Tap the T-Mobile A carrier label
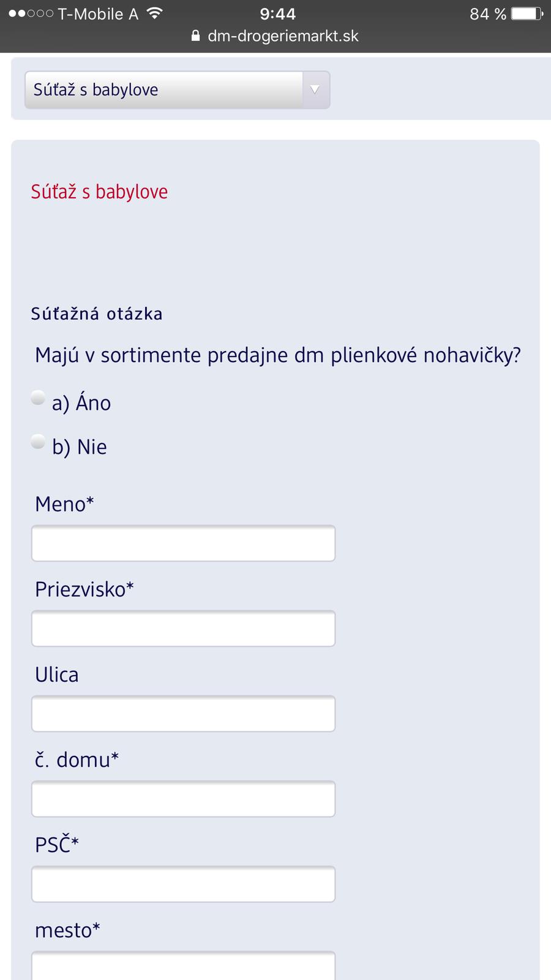551x980 pixels. (x=98, y=13)
